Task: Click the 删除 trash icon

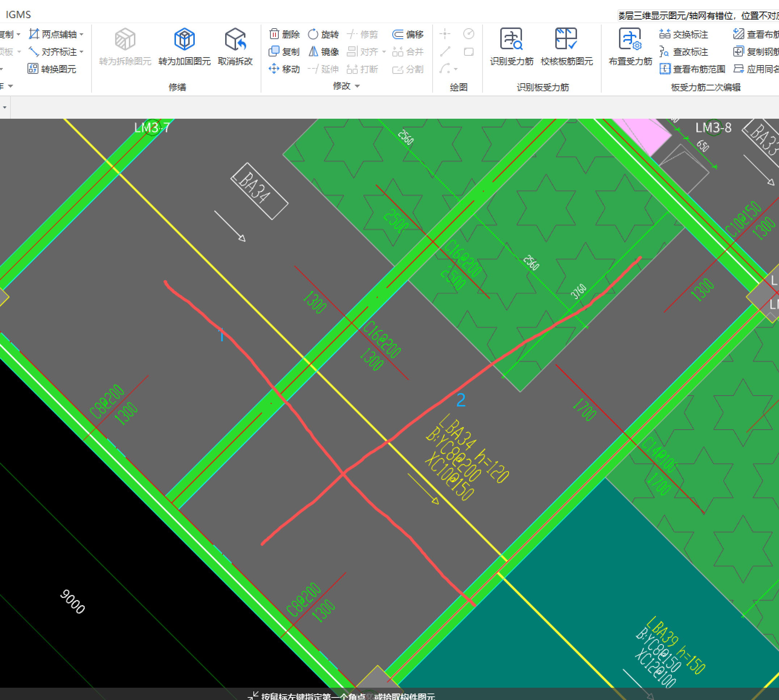Action: point(274,34)
